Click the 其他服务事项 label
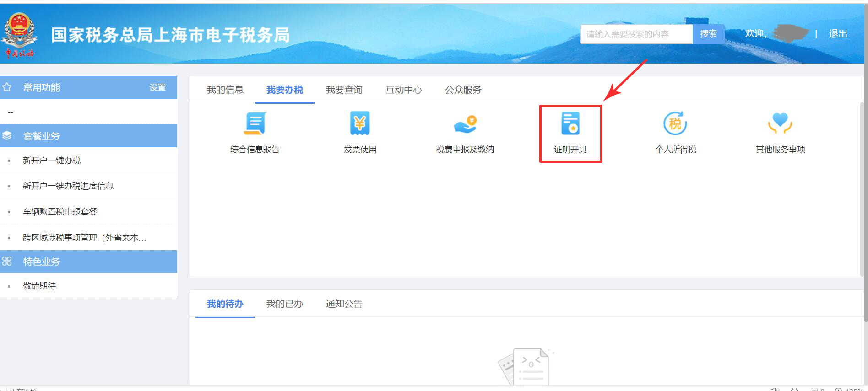Viewport: 868px width, 391px height. 781,150
